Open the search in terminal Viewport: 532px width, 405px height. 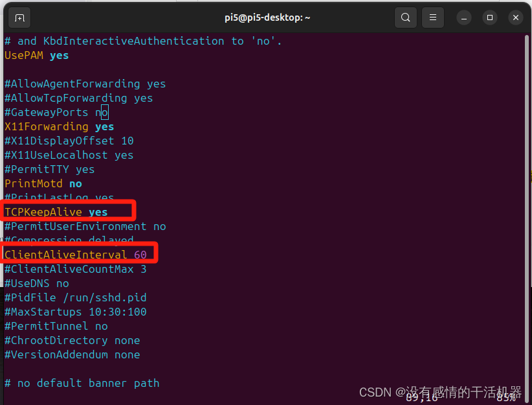[x=406, y=17]
